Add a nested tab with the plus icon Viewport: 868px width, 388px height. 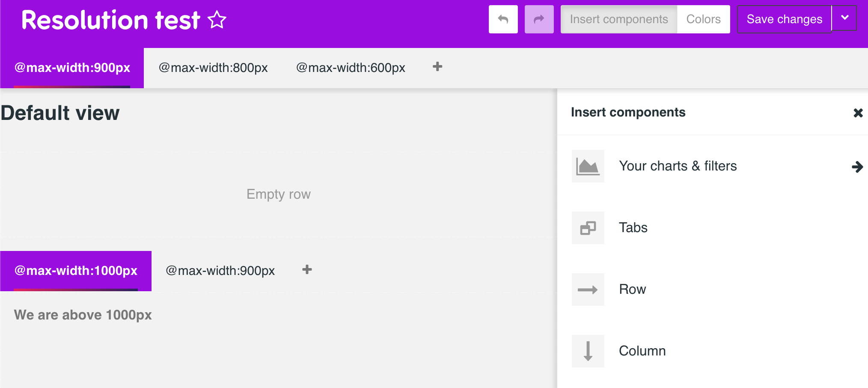[x=307, y=270]
